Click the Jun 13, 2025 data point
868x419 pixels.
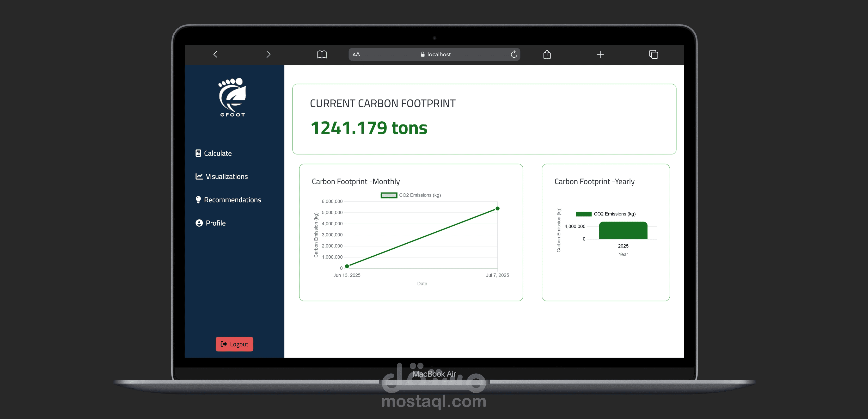point(347,266)
